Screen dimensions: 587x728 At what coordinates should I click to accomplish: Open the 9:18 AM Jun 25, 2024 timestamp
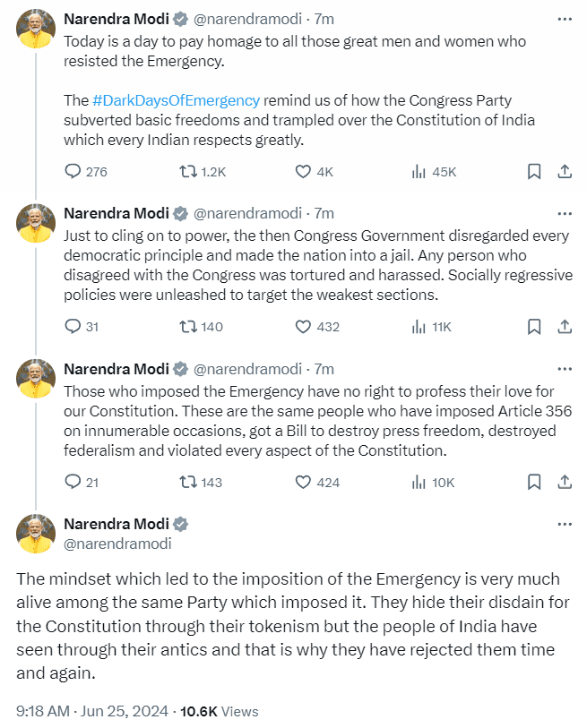click(x=92, y=712)
